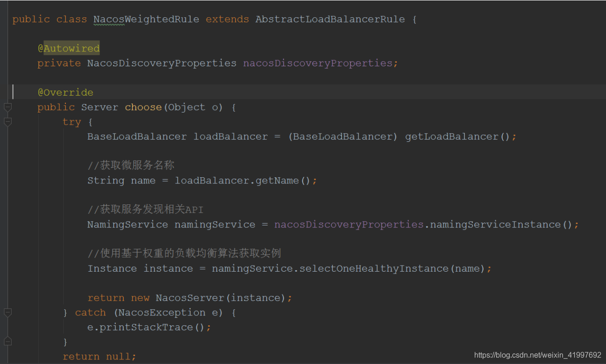The image size is (606, 364).
Task: Click the namingServiceInstance() call
Action: coord(501,224)
